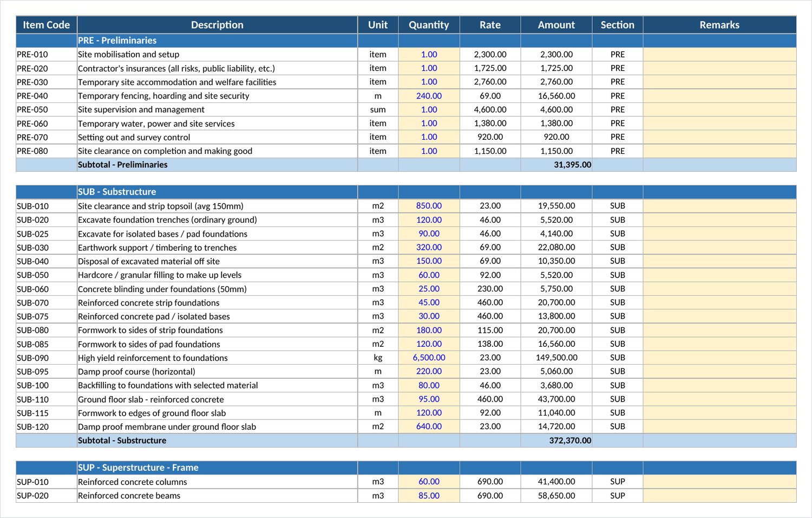Select quantity 25.00 in row SUB-060
812x518 pixels.
click(x=429, y=289)
